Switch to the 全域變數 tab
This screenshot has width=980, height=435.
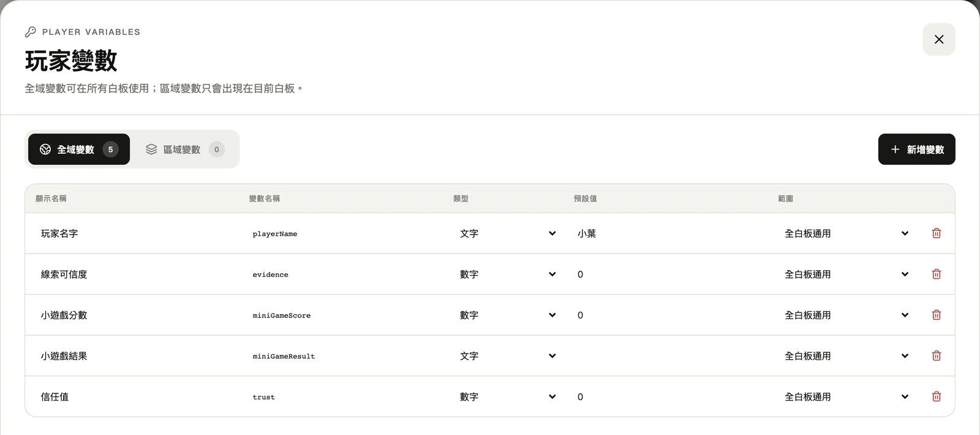[x=79, y=149]
